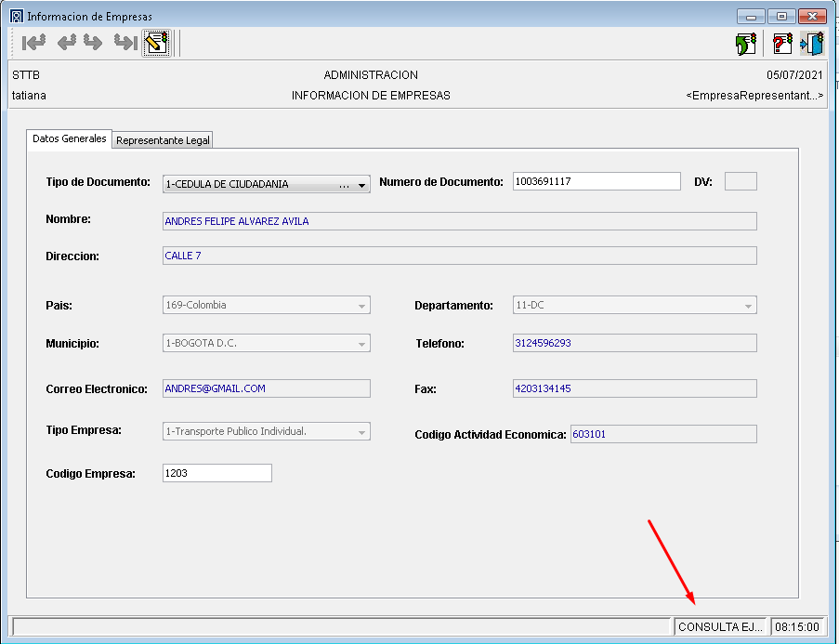Switch to the Representante Legal tab
Viewport: 839px width, 644px height.
pos(164,140)
